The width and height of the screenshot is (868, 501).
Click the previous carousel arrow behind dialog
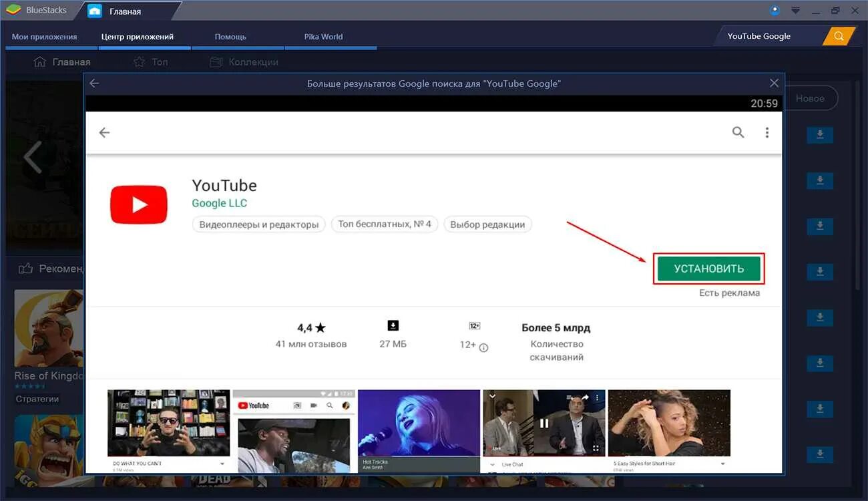[x=33, y=157]
